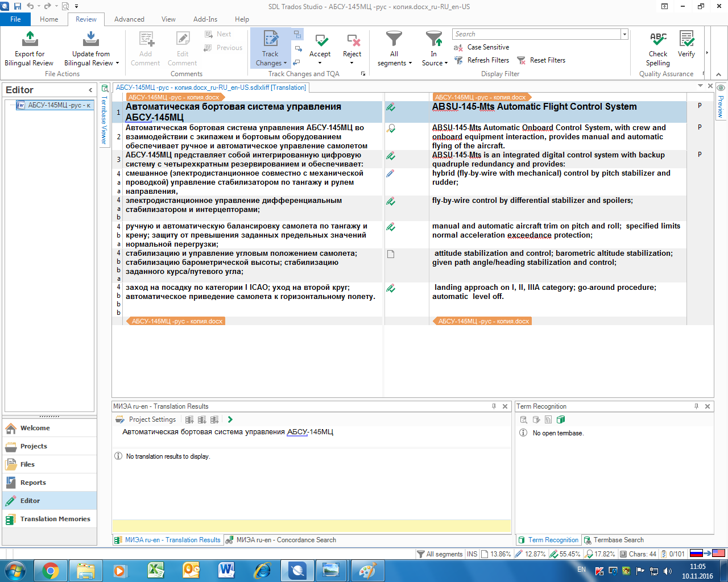Click the Check Spelling icon
Image resolution: width=728 pixels, height=582 pixels.
(x=658, y=39)
